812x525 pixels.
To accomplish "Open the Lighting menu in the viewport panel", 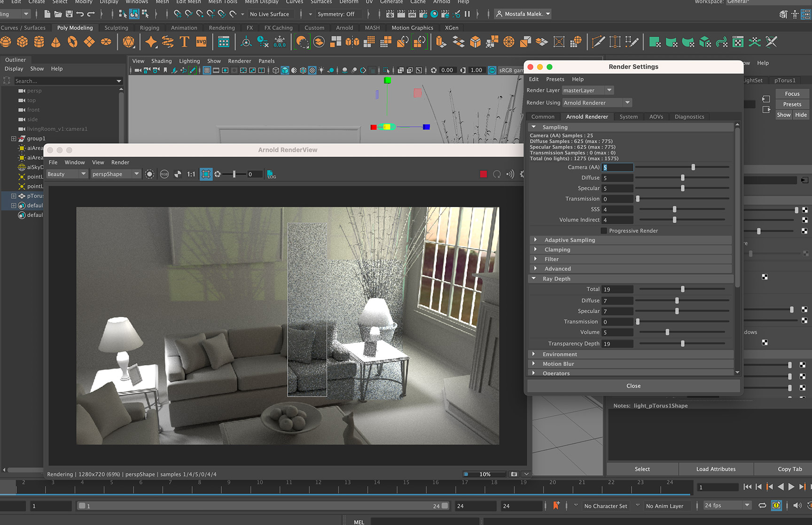I will (189, 61).
